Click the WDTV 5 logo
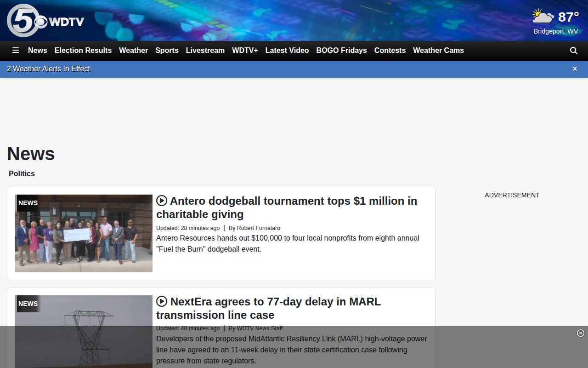This screenshot has height=368, width=588. (45, 21)
